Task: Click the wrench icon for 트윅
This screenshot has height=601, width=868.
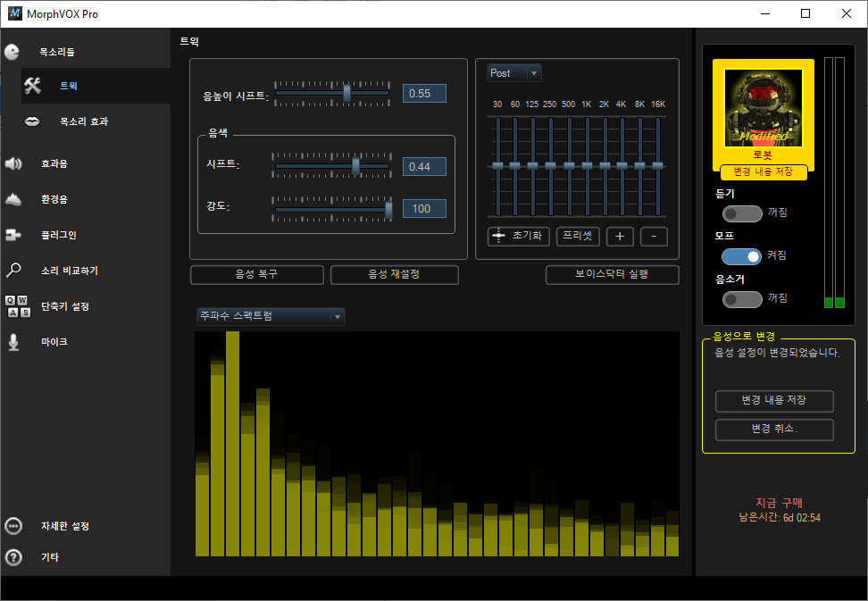Action: 33,86
